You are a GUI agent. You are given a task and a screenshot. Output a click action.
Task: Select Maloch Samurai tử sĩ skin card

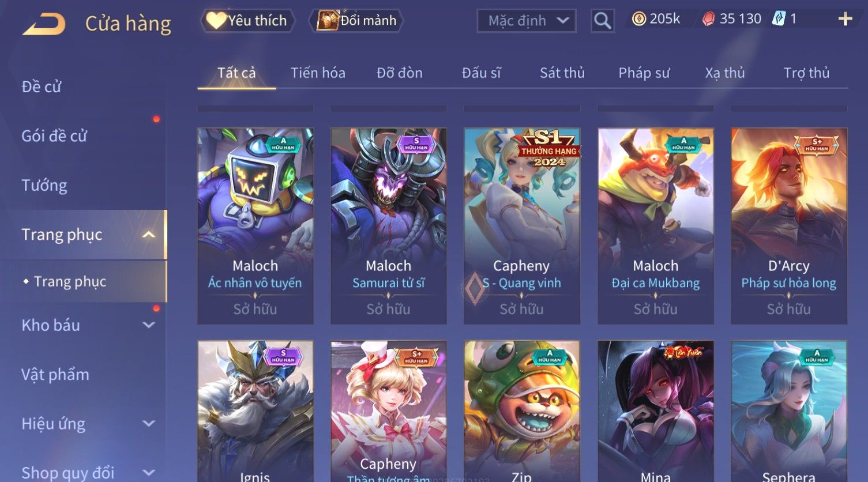coord(389,225)
